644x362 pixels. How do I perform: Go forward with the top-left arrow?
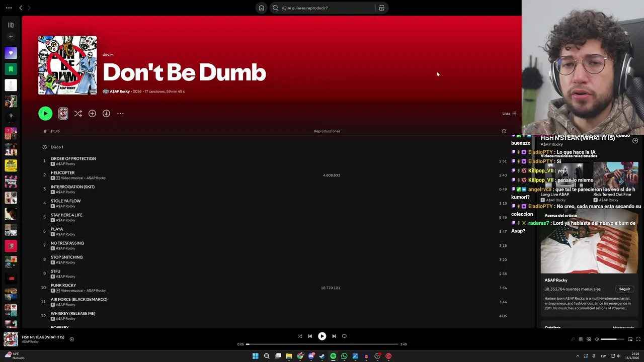pos(29,8)
